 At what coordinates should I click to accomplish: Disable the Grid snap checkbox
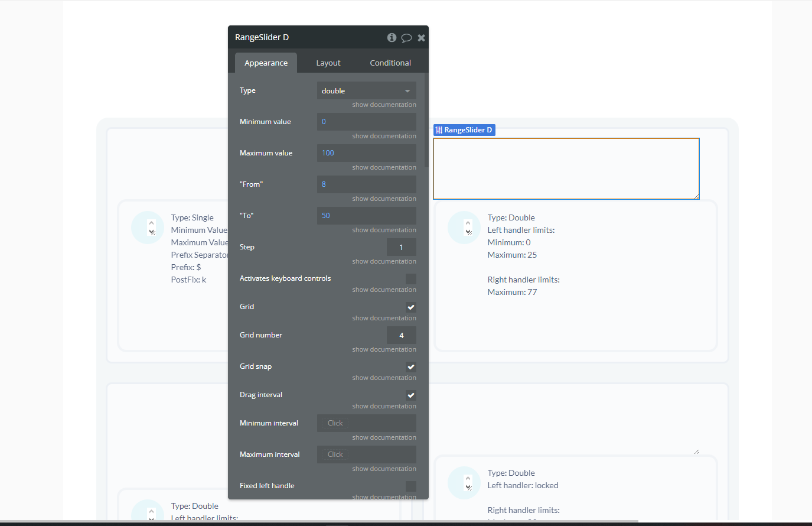pyautogui.click(x=411, y=366)
